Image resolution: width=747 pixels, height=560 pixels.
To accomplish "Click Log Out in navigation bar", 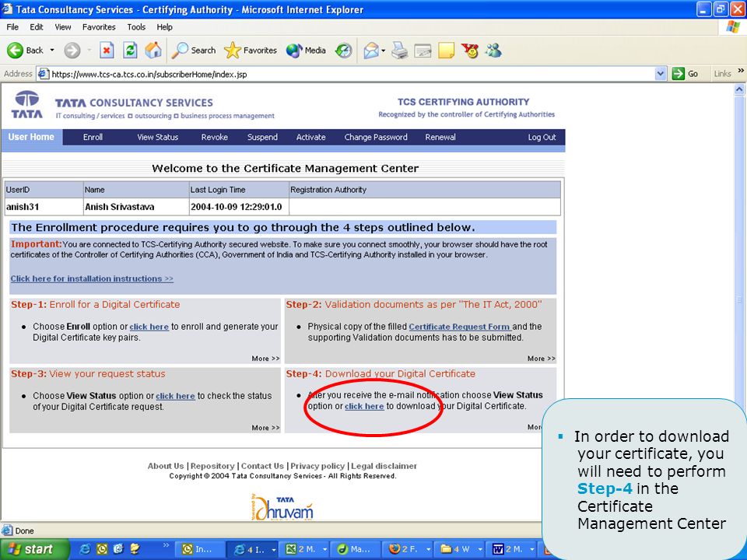I will tap(542, 137).
